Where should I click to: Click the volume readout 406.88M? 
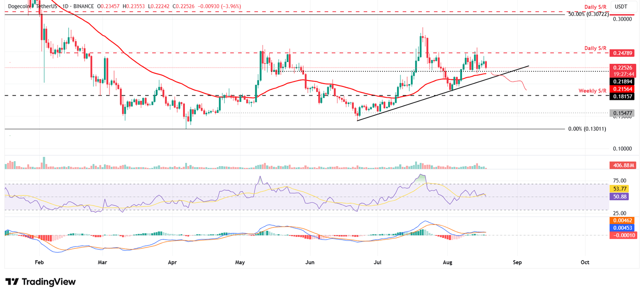(622, 165)
